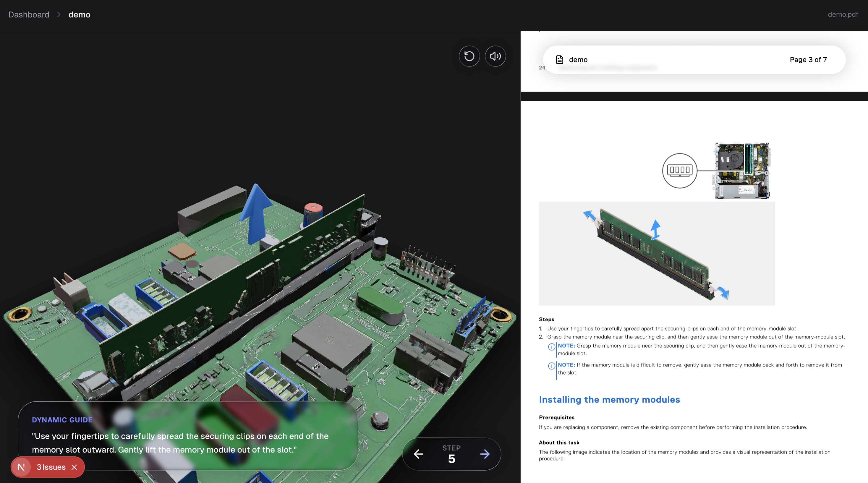This screenshot has width=868, height=483.
Task: Click the reset view rotate icon
Action: coord(469,56)
